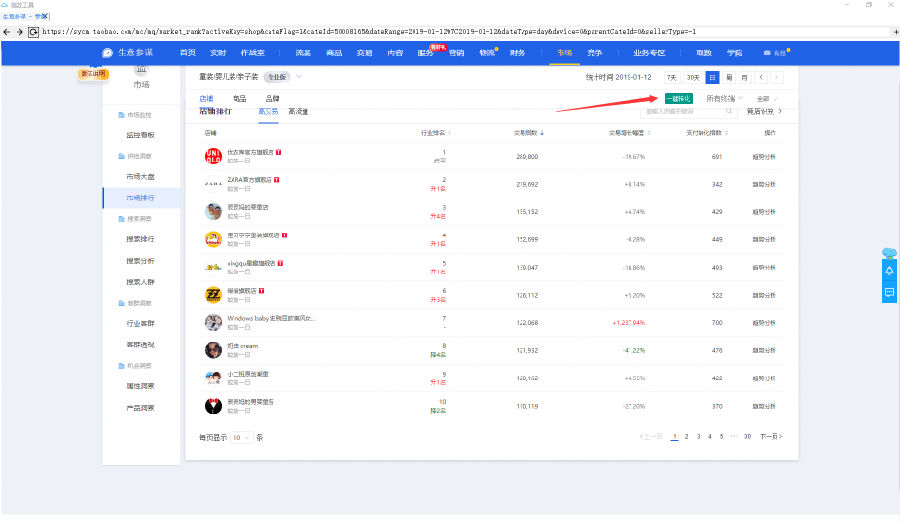Screen dimensions: 900x524
Task: Open 属性洞察 in the sidebar
Action: [x=141, y=386]
